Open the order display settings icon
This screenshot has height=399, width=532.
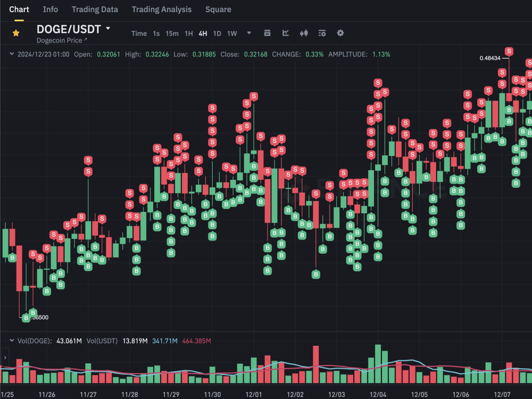pos(322,33)
